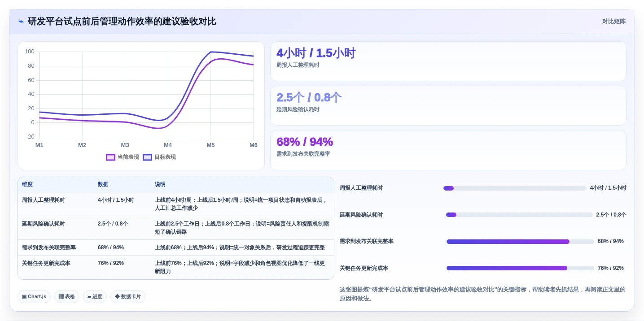Click M1 label on chart x-axis
This screenshot has height=321, width=644.
pyautogui.click(x=39, y=145)
